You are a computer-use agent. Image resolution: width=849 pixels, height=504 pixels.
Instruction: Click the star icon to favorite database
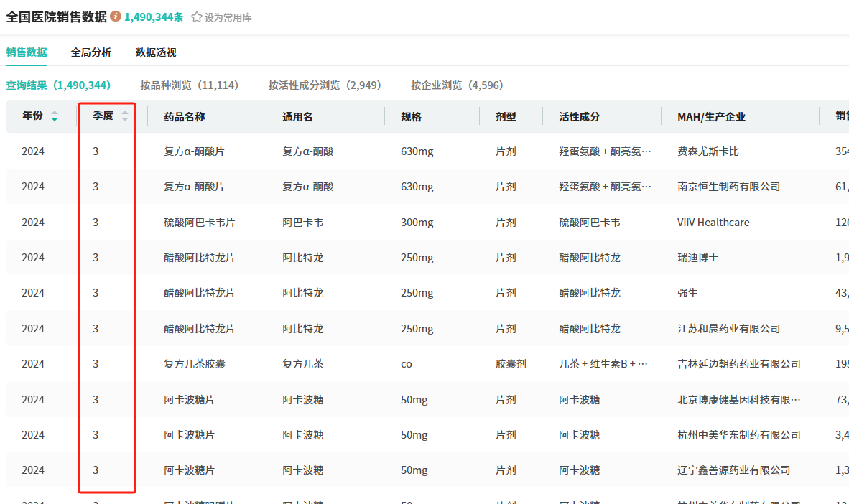point(197,17)
